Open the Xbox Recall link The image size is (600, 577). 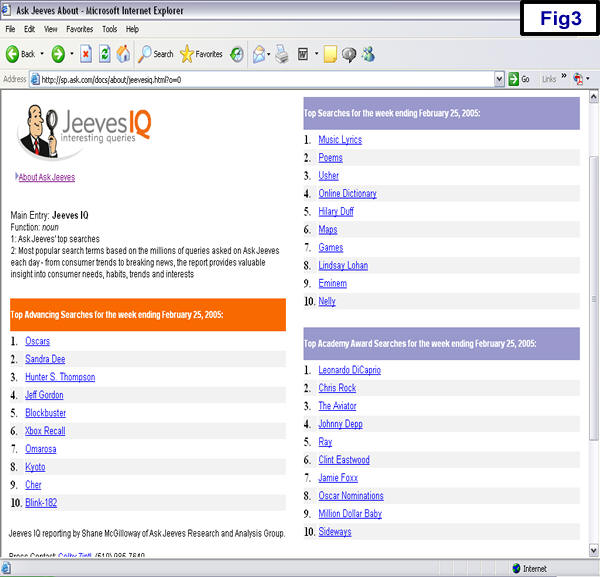[45, 431]
